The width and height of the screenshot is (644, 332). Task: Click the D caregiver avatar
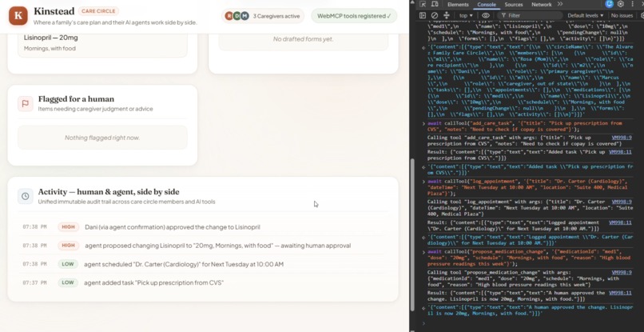pyautogui.click(x=237, y=16)
